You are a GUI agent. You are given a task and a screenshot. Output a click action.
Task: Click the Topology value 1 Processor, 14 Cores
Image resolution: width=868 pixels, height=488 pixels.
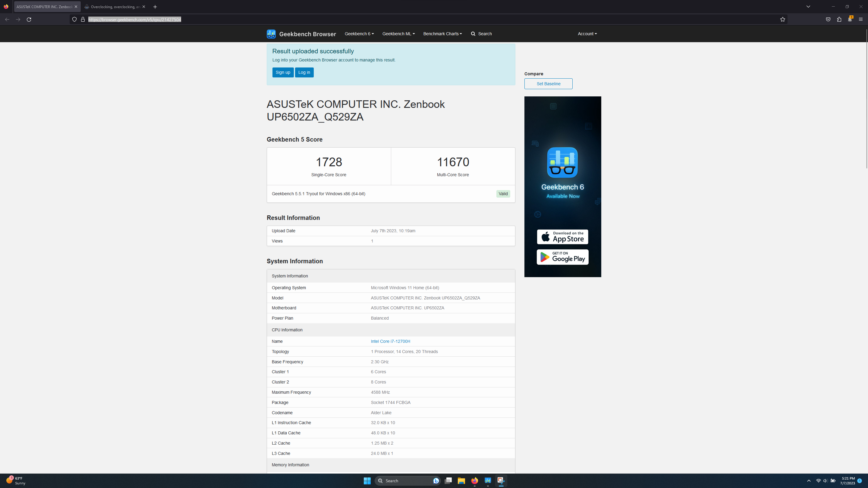point(404,352)
